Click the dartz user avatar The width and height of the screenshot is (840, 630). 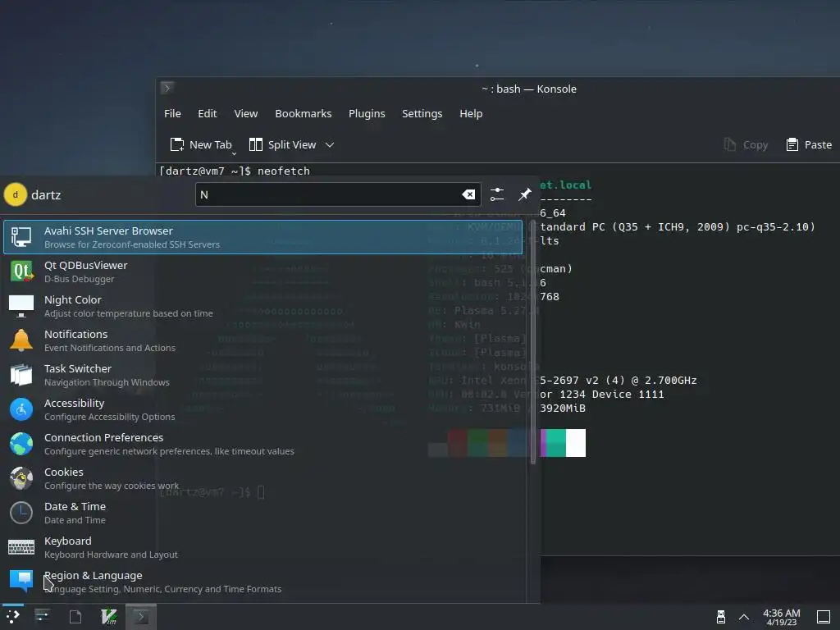point(15,194)
